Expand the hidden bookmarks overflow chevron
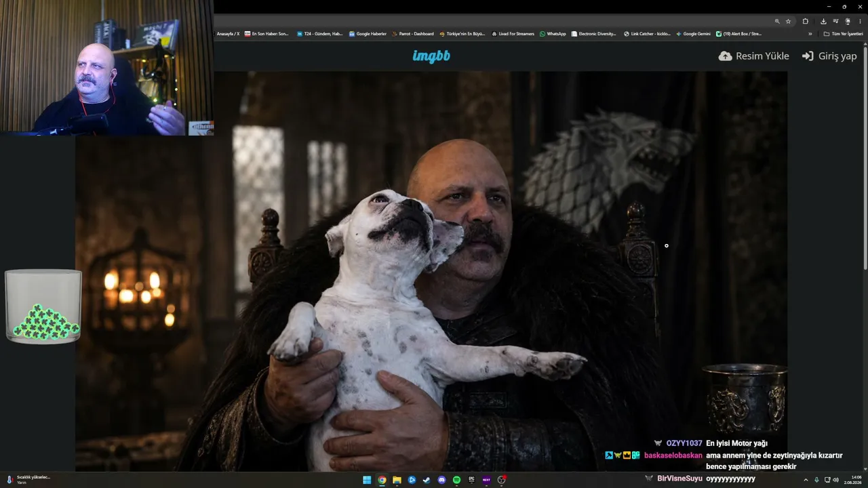Screen dimensions: 868x488 pyautogui.click(x=810, y=34)
